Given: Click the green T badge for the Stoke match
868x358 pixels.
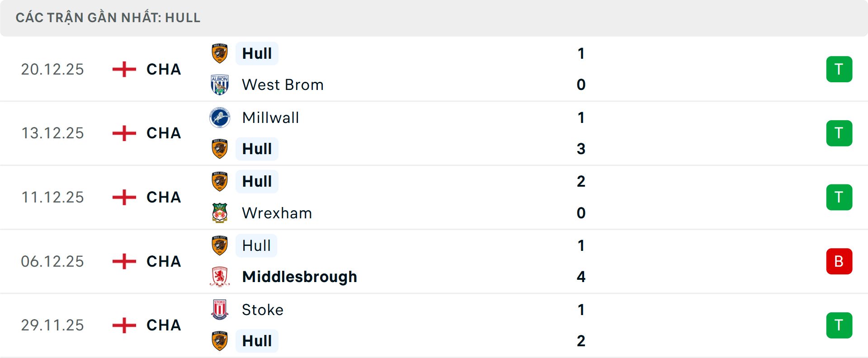Looking at the screenshot, I should [x=840, y=325].
